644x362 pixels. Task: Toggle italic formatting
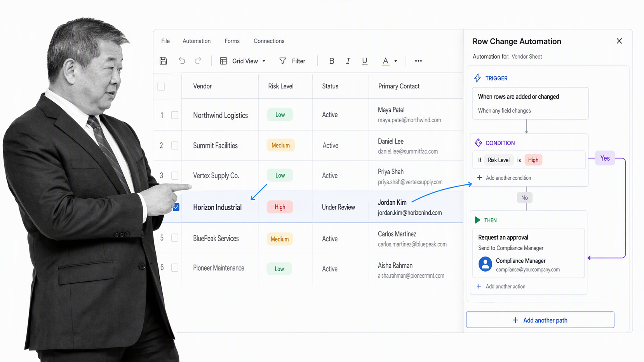coord(348,61)
